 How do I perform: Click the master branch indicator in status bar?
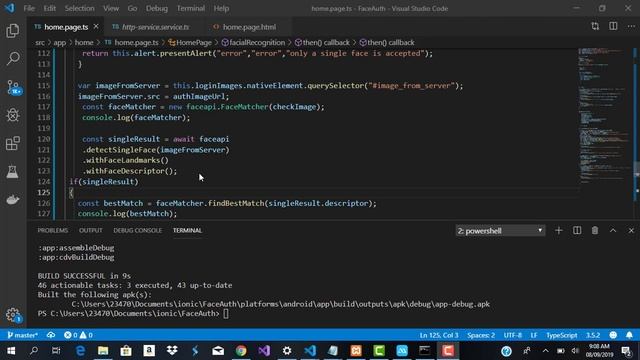[22, 335]
